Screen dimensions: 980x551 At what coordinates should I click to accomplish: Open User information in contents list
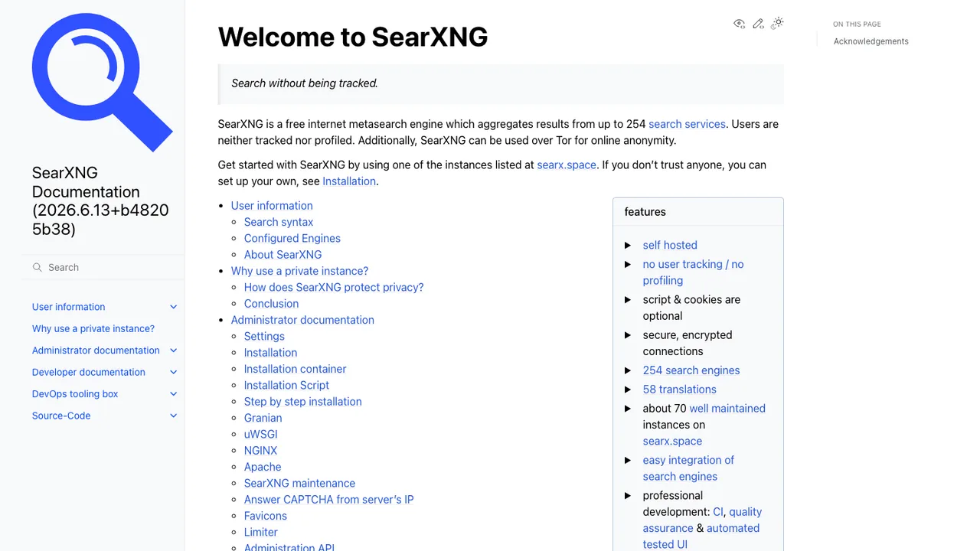click(272, 206)
